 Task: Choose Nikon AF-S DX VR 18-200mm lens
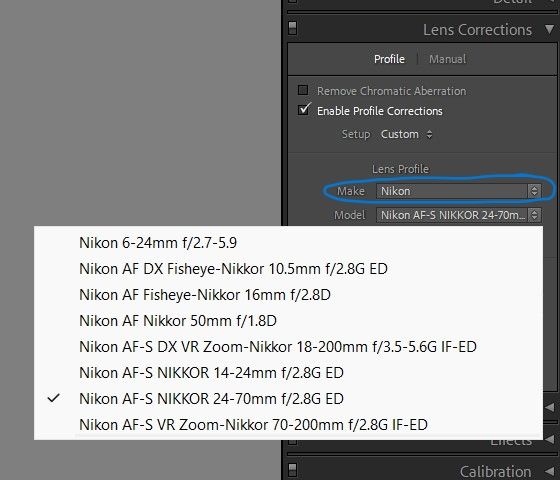pos(289,347)
